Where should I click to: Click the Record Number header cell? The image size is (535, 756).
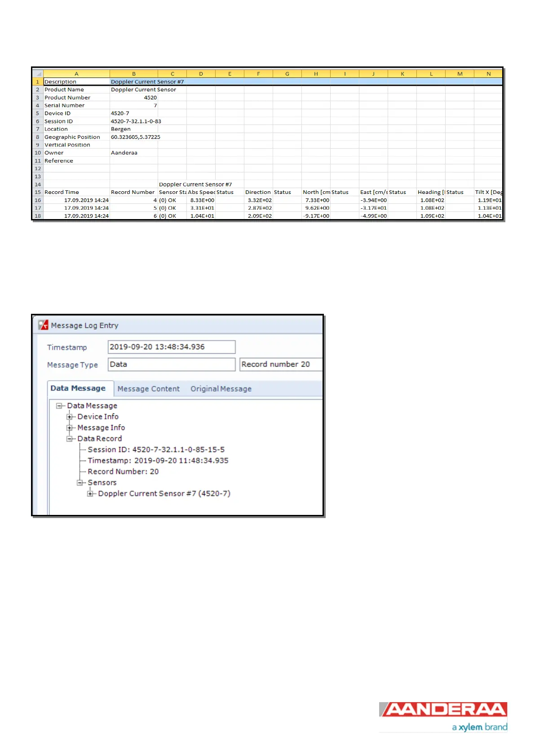coord(134,192)
